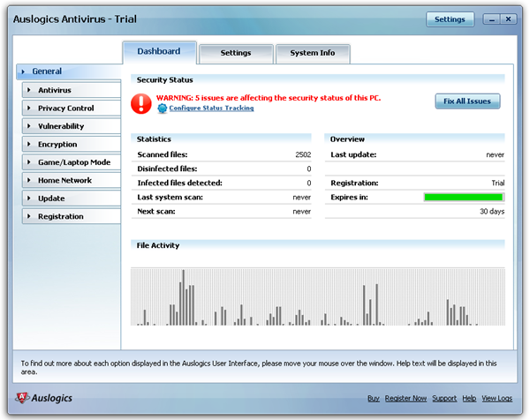530x420 pixels.
Task: Click the Last update label
Action: [353, 154]
